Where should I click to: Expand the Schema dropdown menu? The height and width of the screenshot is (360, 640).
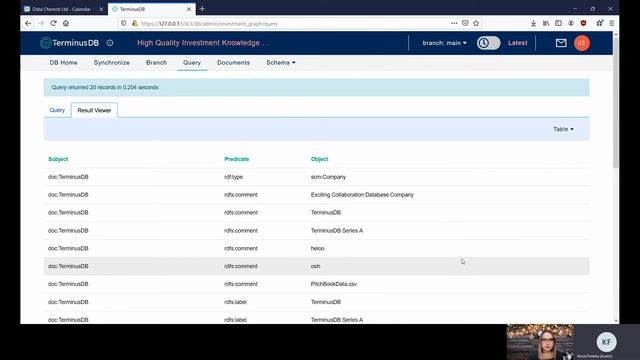pyautogui.click(x=281, y=62)
